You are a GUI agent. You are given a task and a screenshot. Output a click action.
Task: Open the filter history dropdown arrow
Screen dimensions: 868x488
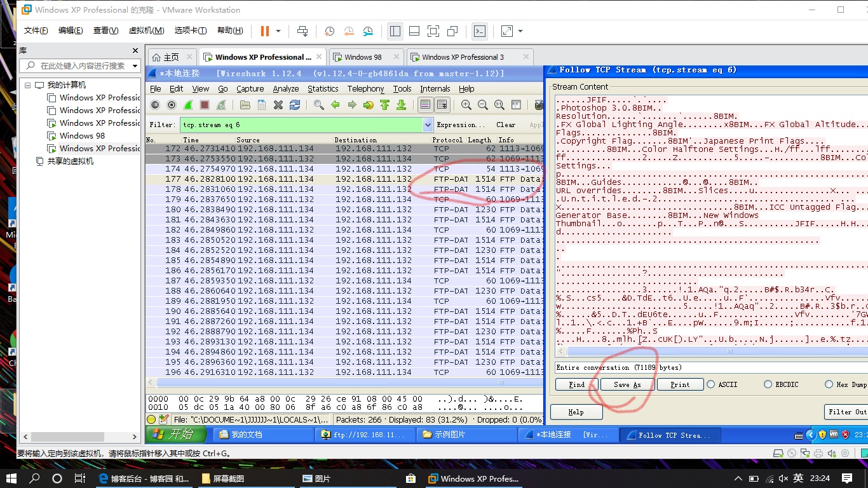pyautogui.click(x=428, y=125)
